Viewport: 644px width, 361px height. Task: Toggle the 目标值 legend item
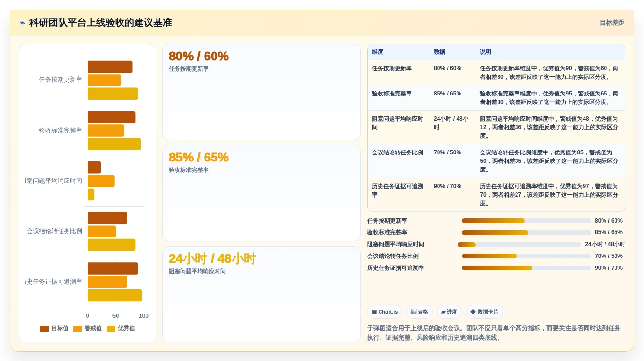54,328
